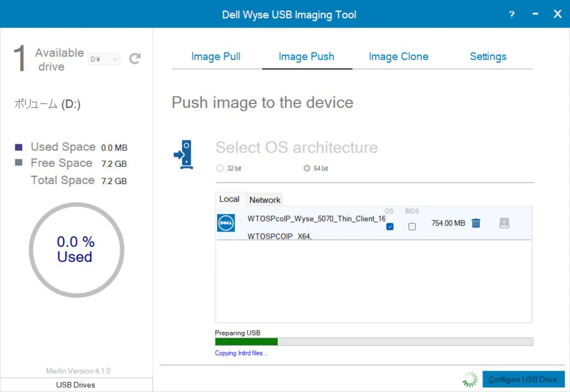Switch to the Network source tab
The image size is (570, 392).
(264, 200)
